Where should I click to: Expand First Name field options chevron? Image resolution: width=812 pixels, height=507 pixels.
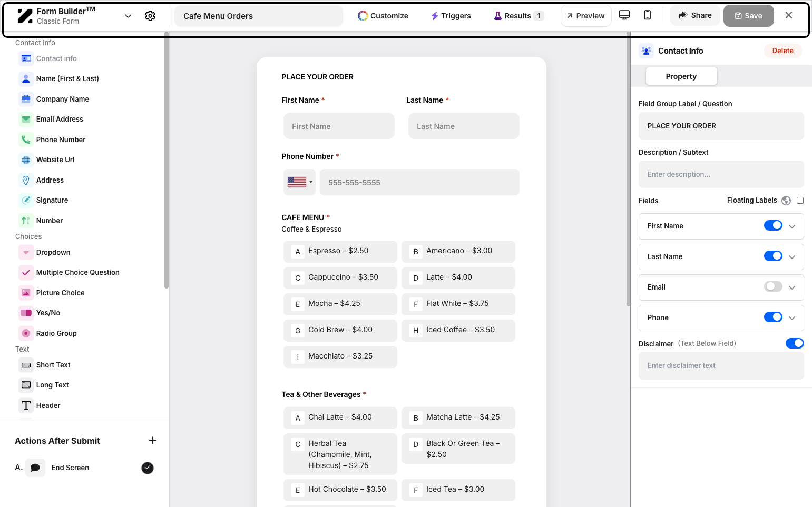[792, 226]
